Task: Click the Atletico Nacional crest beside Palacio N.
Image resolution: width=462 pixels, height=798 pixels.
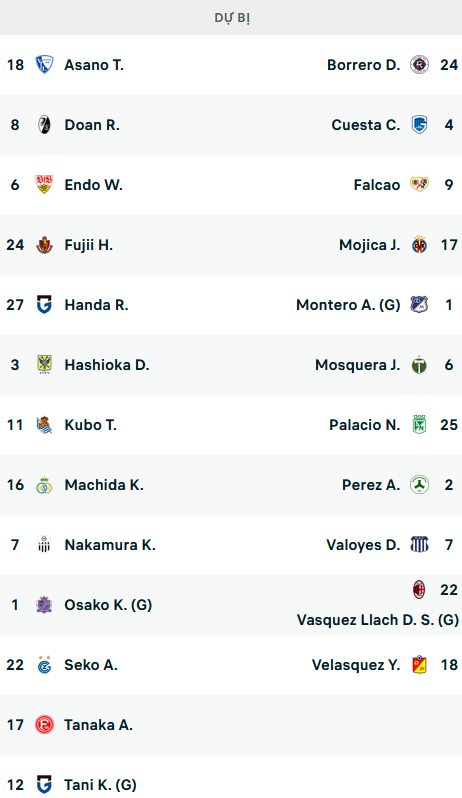Action: tap(419, 425)
